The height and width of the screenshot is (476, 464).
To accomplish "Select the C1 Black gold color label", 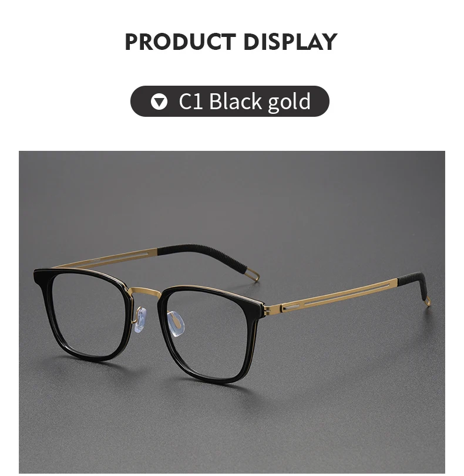I will [244, 102].
